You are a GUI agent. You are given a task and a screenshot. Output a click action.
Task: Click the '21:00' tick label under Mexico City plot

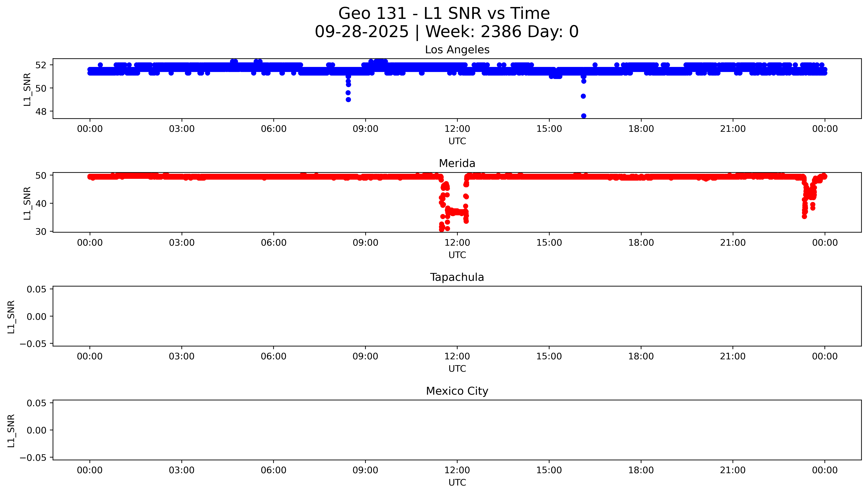pyautogui.click(x=733, y=470)
